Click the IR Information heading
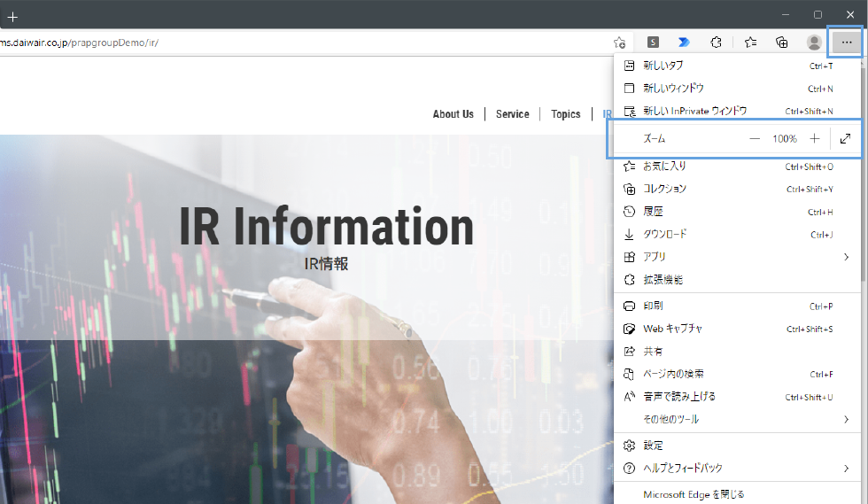This screenshot has height=504, width=868. click(326, 226)
